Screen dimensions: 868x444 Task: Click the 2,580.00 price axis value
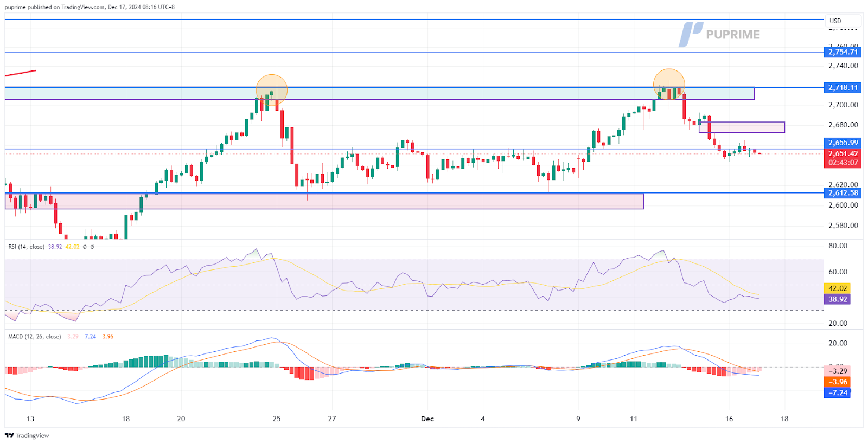pos(843,226)
